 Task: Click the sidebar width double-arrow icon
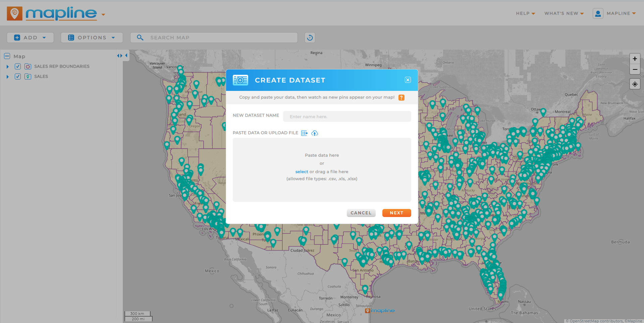coord(119,56)
